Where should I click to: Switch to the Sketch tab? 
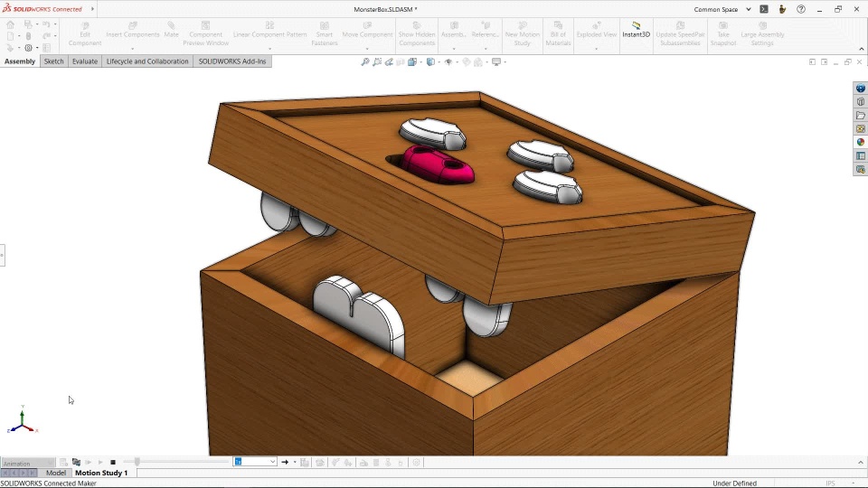[x=54, y=61]
